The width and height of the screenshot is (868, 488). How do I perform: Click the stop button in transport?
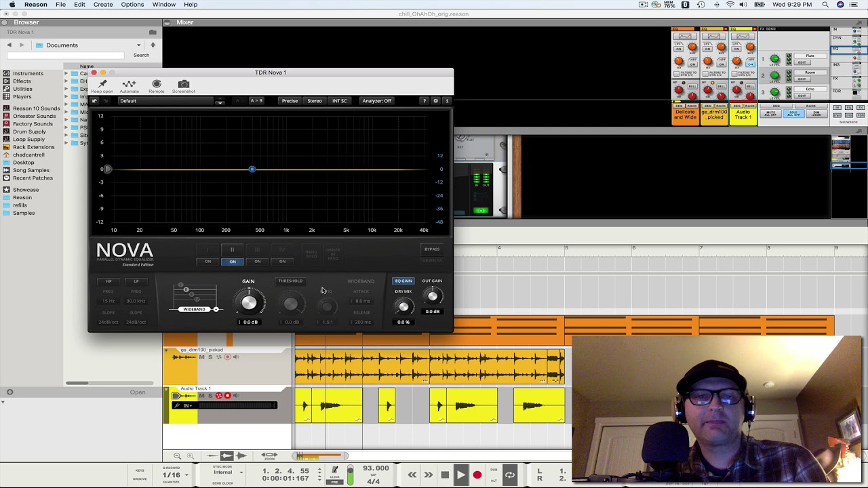point(445,475)
